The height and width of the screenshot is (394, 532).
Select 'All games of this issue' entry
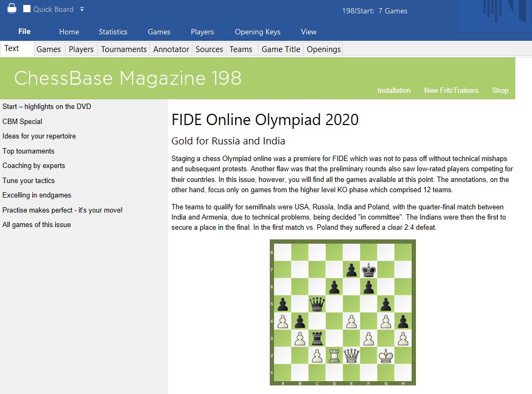click(37, 224)
